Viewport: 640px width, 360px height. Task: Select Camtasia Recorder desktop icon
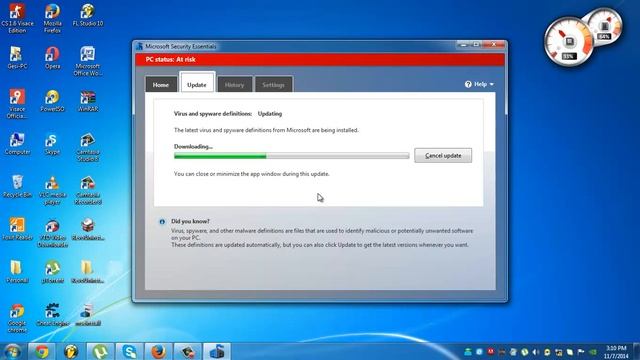88,190
